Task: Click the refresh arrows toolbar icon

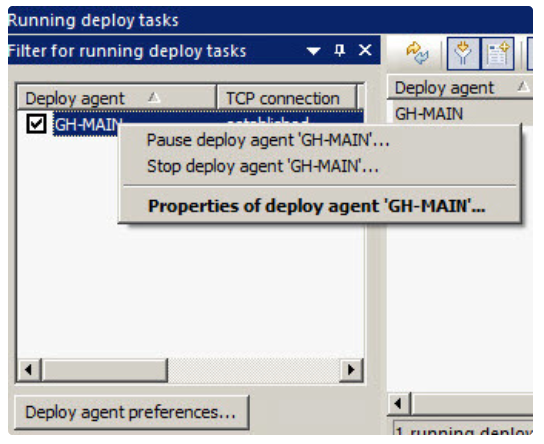Action: [x=417, y=53]
